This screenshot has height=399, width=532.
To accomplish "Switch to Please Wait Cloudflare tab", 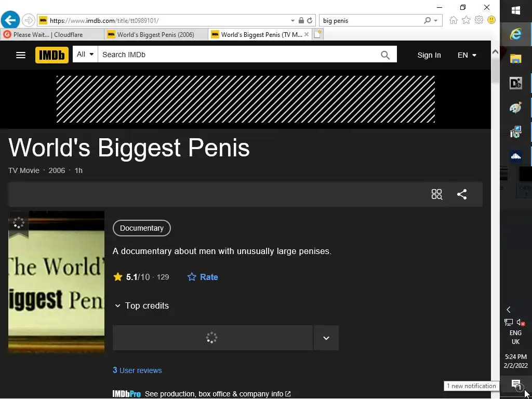I will [x=52, y=35].
